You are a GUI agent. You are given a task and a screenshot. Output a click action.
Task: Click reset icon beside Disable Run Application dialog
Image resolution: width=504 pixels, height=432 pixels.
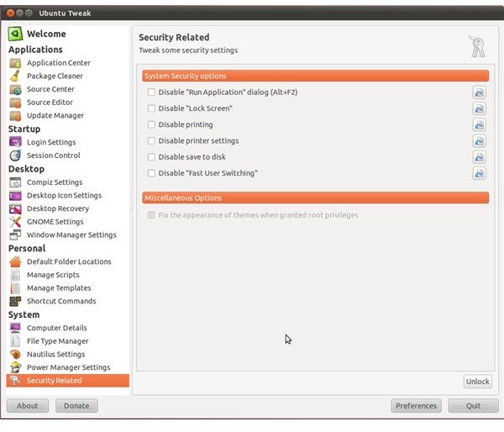pos(479,92)
